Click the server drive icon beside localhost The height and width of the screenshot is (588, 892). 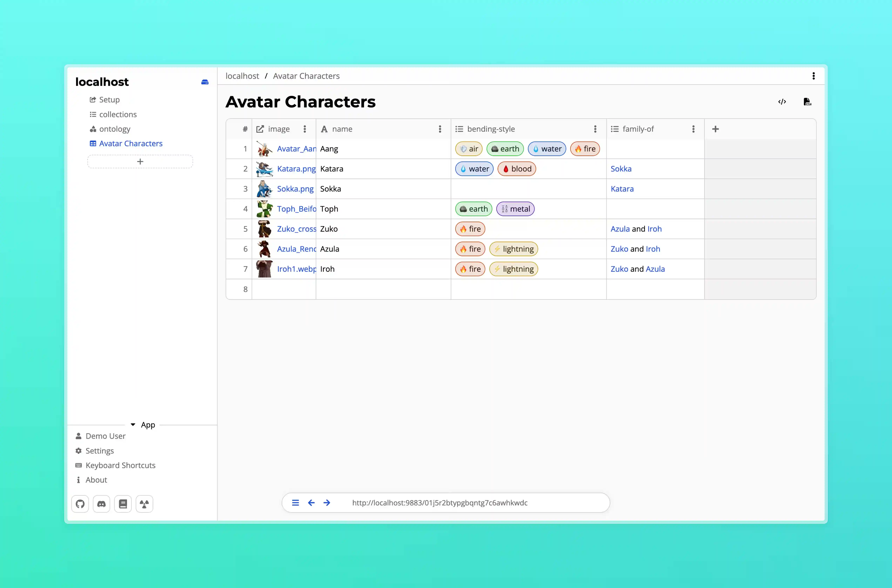[x=205, y=82]
